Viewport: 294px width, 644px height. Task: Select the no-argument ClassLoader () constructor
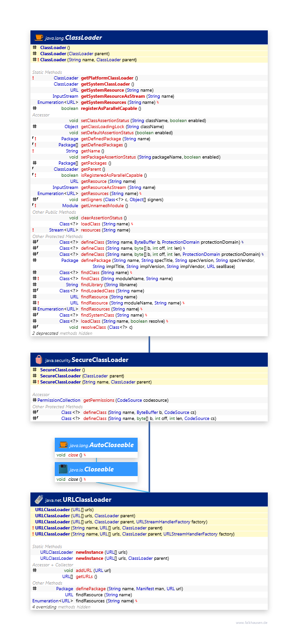coord(55,48)
